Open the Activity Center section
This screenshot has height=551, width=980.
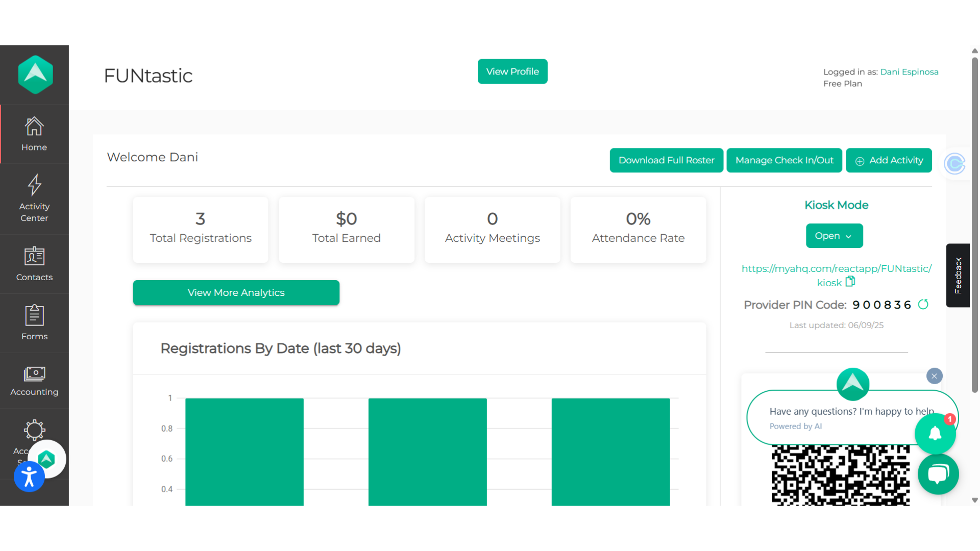pyautogui.click(x=34, y=199)
